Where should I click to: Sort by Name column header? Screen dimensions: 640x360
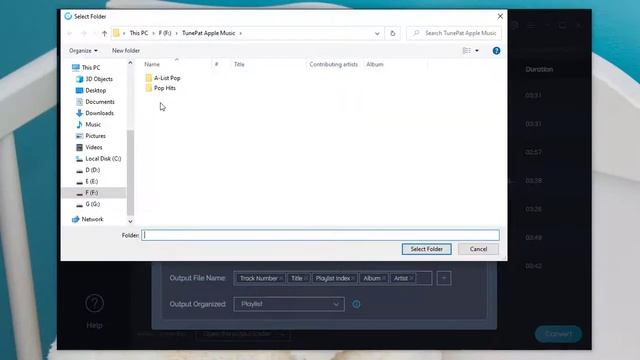tap(152, 64)
